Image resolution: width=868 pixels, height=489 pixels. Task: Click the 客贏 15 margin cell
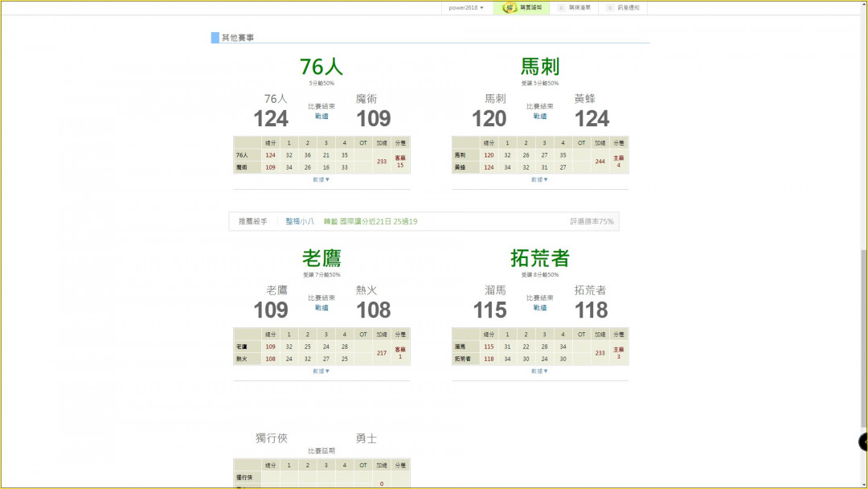pos(400,162)
